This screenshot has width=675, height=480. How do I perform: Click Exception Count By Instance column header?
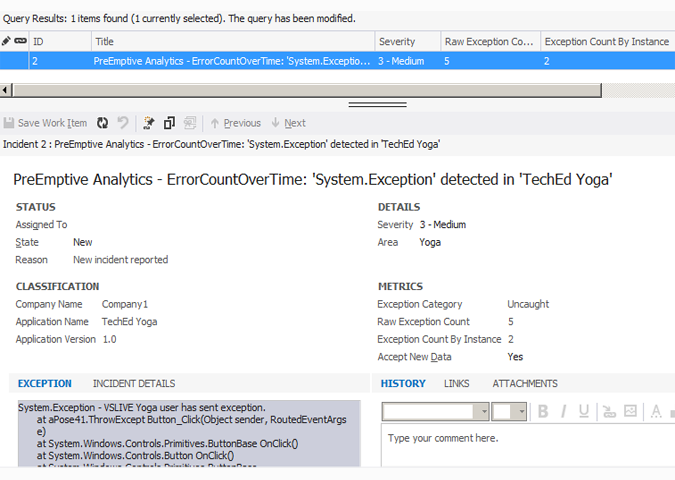click(x=607, y=41)
